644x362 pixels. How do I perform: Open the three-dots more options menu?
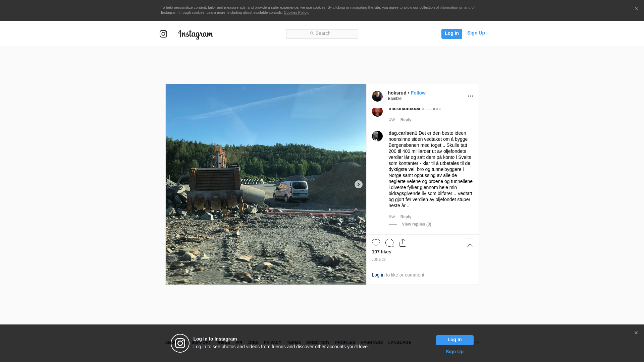470,96
